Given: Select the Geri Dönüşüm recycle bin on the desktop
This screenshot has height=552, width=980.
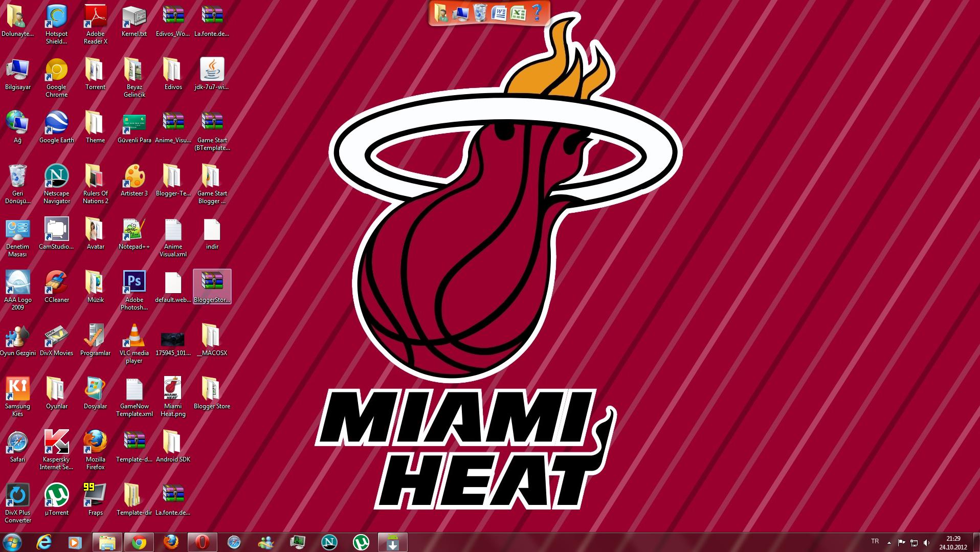Looking at the screenshot, I should click(18, 184).
